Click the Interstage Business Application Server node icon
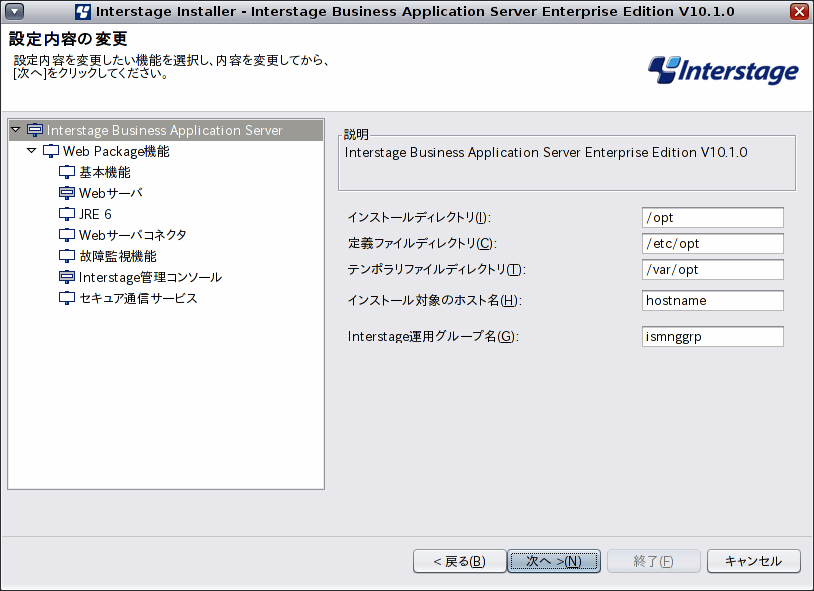This screenshot has height=591, width=814. (35, 130)
